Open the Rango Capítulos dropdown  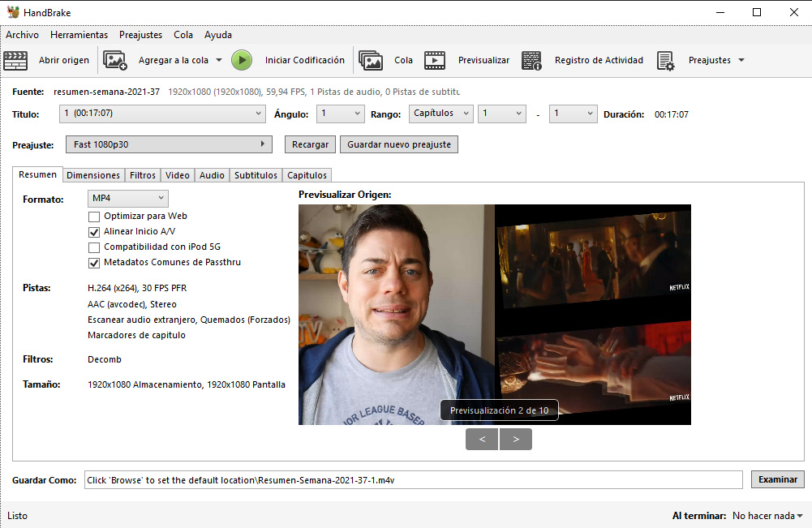pyautogui.click(x=441, y=114)
